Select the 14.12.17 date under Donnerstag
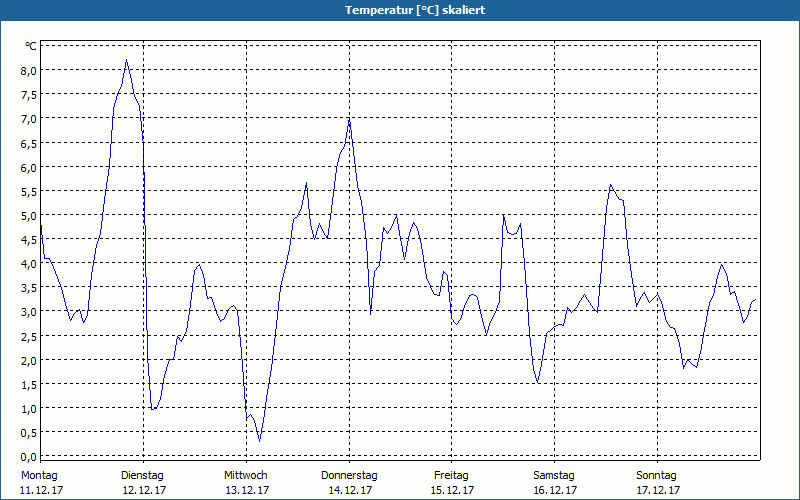 [350, 490]
